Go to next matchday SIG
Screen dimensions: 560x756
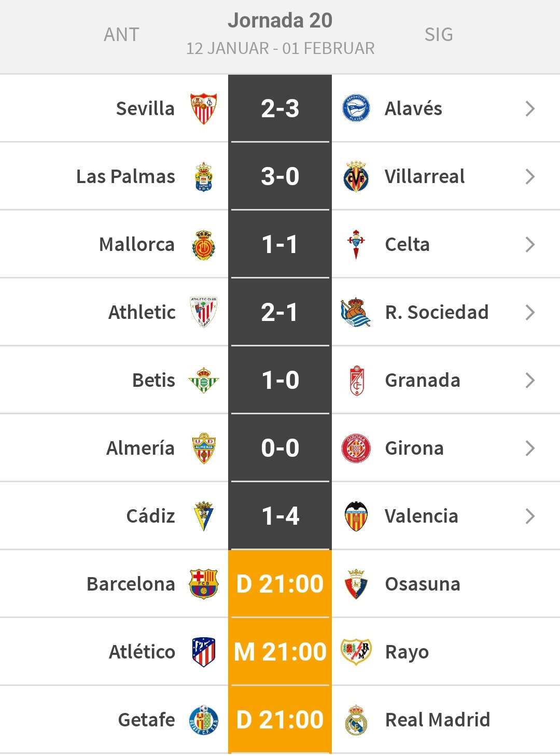pyautogui.click(x=439, y=35)
